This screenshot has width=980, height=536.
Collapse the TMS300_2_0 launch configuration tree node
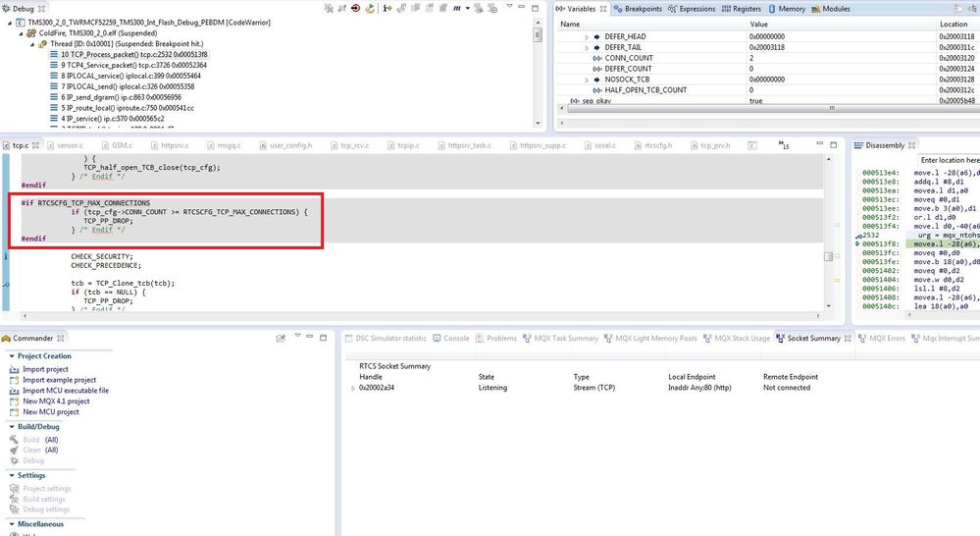pos(10,23)
